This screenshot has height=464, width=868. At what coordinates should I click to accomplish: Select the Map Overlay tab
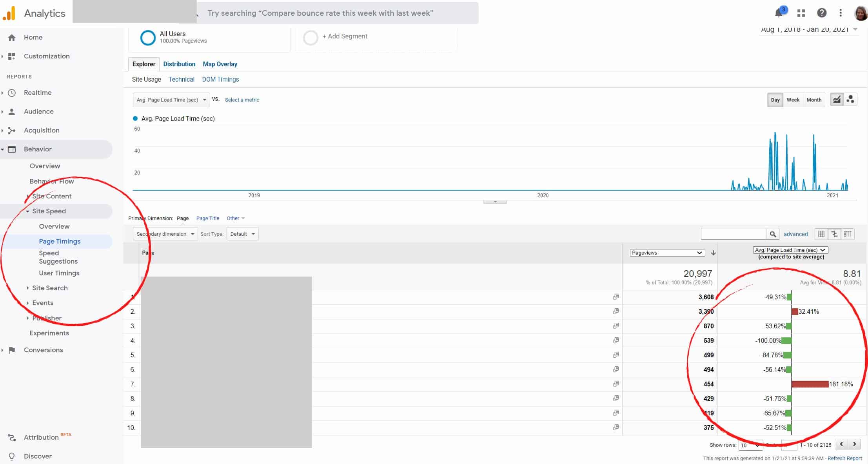[220, 64]
